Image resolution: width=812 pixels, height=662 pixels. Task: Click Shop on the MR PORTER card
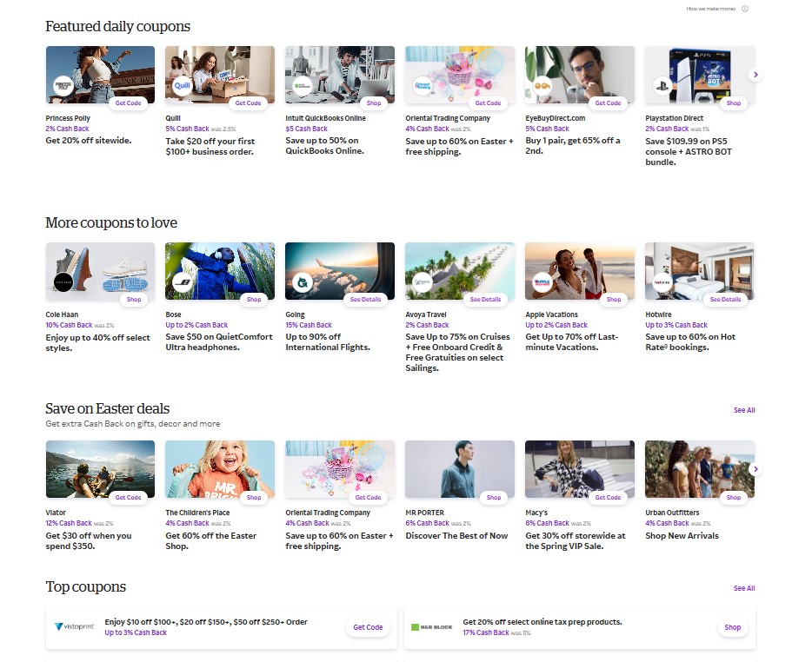[x=494, y=498]
